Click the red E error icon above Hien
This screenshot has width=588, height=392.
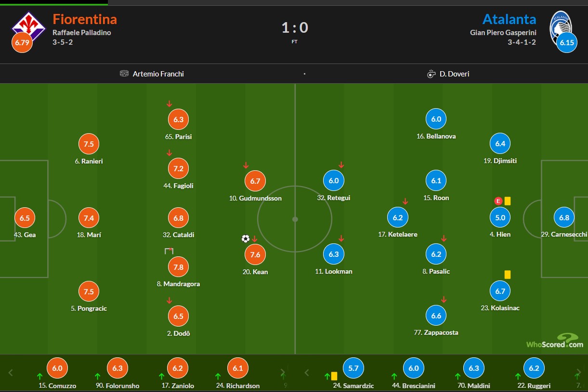click(x=498, y=201)
